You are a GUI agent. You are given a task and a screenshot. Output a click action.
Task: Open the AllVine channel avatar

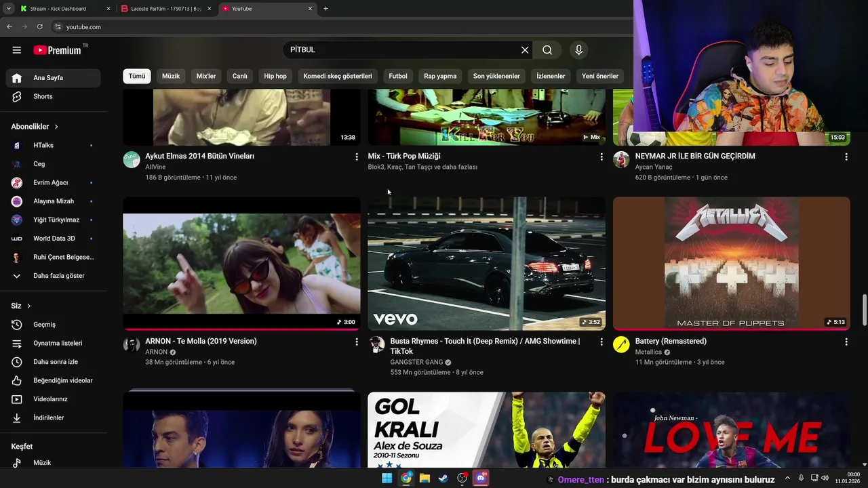[x=131, y=159]
